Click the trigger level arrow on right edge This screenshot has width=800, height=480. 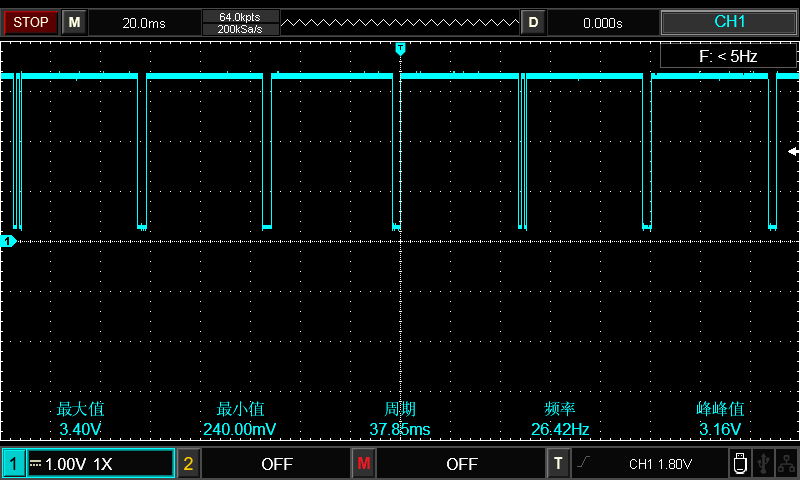click(793, 151)
